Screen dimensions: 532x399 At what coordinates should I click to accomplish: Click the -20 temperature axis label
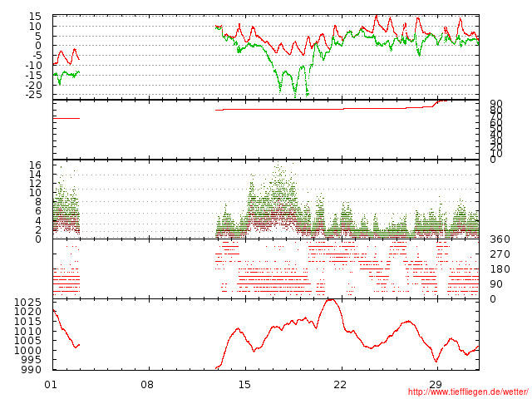coord(32,85)
